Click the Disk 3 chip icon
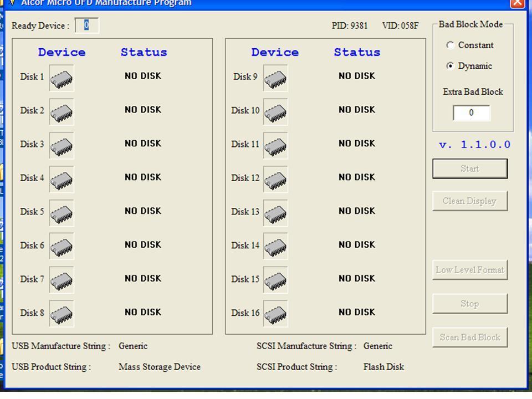Viewport: 532px width, 399px height. (62, 146)
